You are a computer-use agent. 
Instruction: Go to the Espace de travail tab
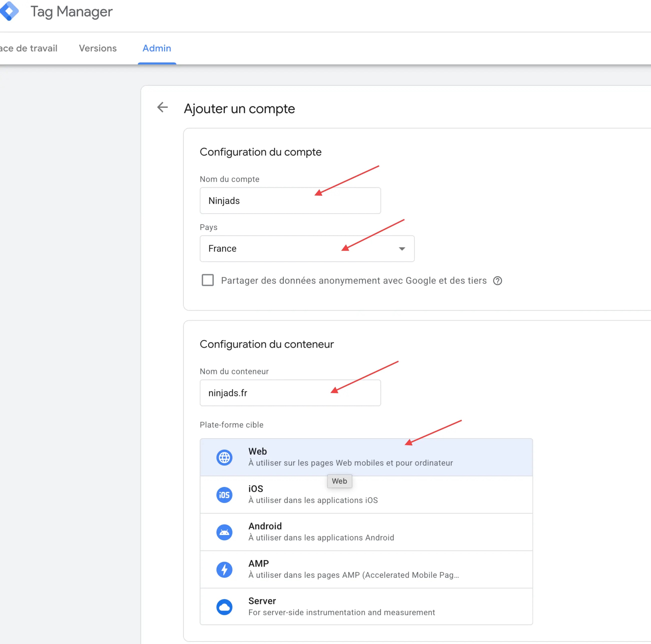[29, 48]
